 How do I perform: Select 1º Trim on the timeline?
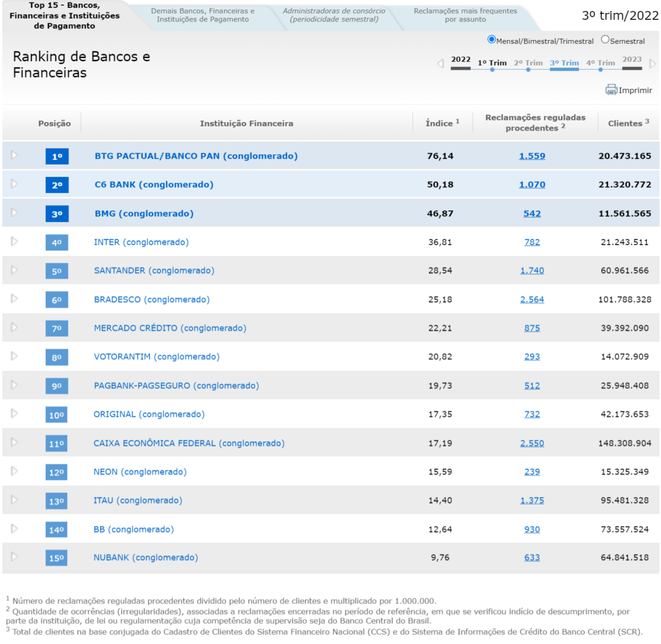pyautogui.click(x=492, y=63)
